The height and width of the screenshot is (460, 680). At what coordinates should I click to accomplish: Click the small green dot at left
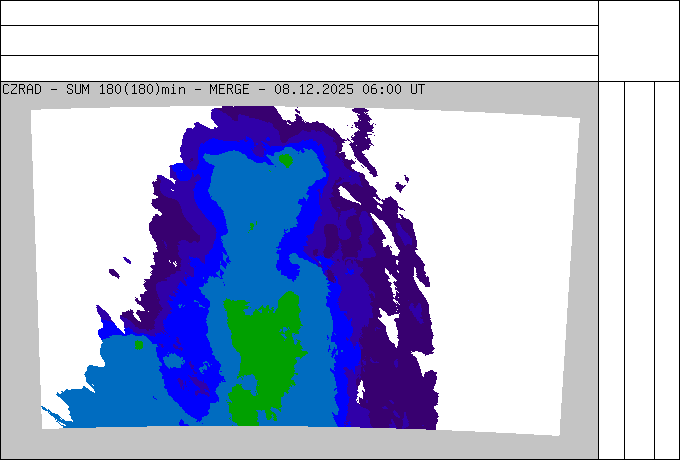139,345
